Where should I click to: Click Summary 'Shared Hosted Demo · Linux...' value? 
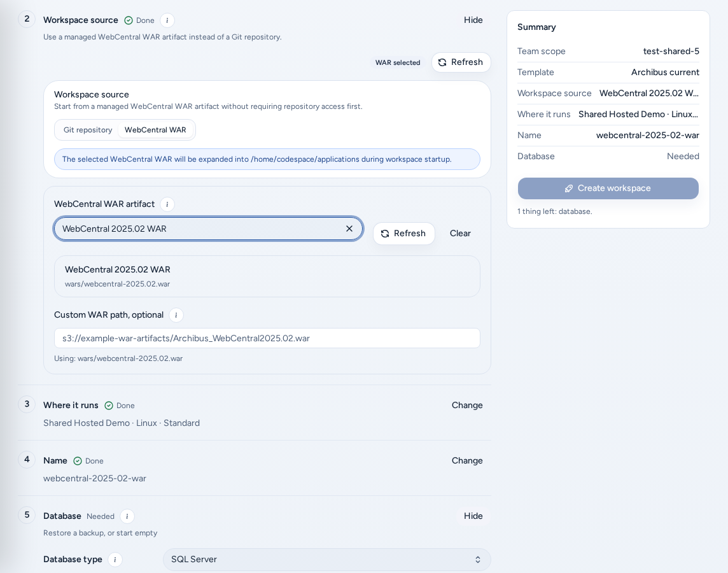point(638,114)
